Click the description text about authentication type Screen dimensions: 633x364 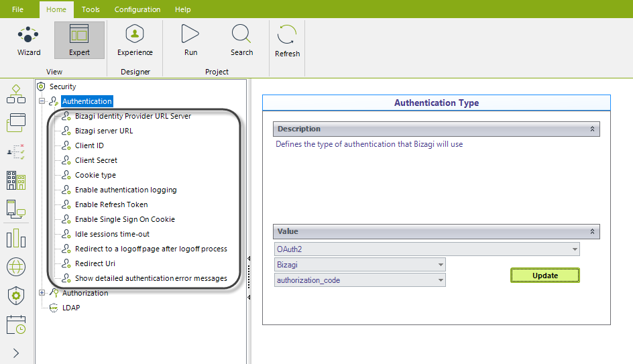coord(369,144)
